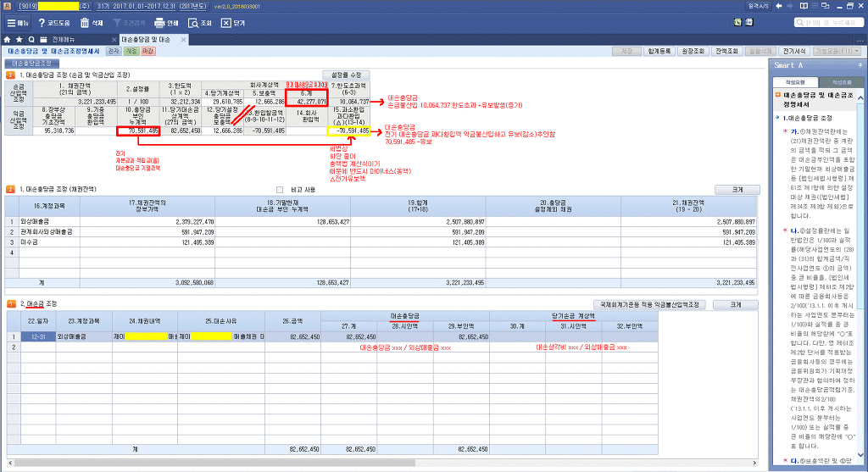
Task: Toggle the 비고 사용 checkbox
Action: point(280,190)
